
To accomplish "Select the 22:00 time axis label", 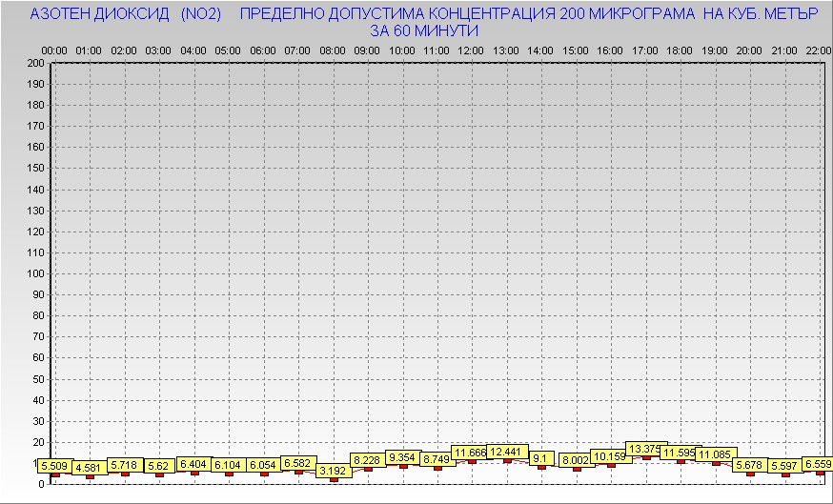I will pos(818,50).
